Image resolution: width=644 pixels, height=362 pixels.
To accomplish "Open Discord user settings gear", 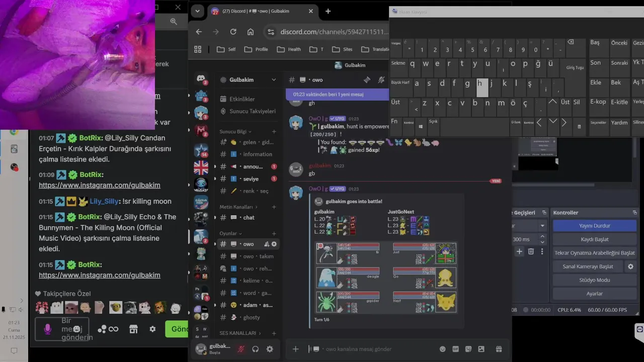I will (x=270, y=349).
